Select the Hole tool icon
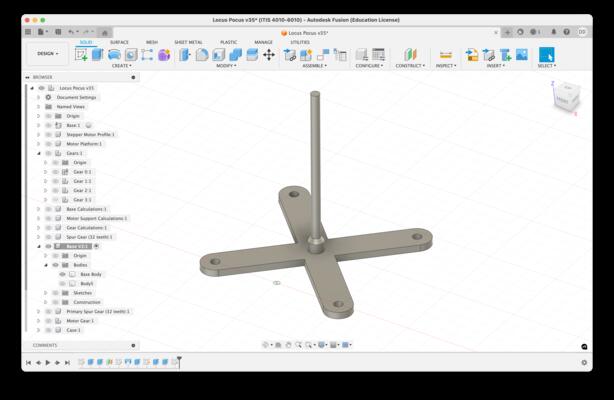Viewport: 614px width, 400px height. tap(131, 55)
